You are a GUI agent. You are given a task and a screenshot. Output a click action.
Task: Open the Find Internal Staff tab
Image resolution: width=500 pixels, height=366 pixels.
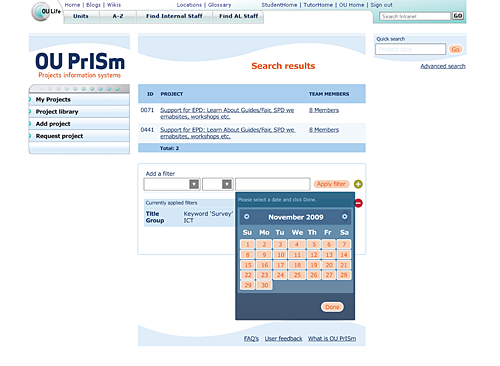point(174,16)
